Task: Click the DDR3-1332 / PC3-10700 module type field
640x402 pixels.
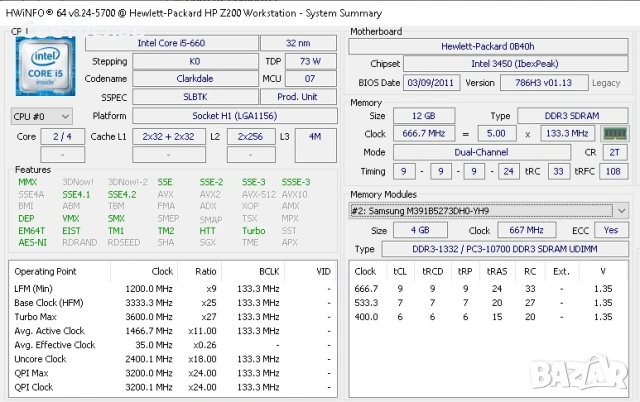Action: point(505,249)
